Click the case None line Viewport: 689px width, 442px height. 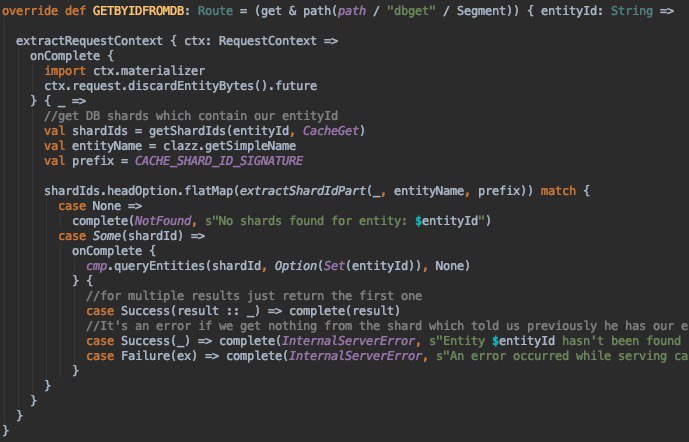[100, 206]
